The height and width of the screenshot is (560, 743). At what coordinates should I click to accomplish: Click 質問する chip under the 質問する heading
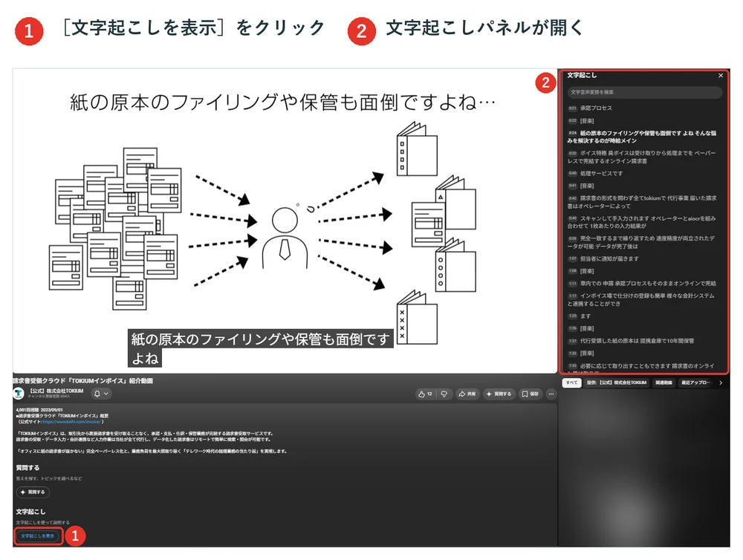pos(33,492)
